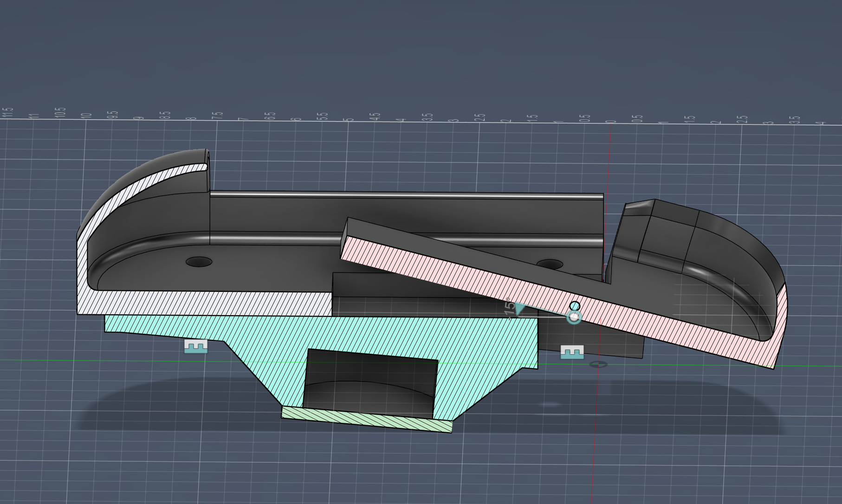Viewport: 842px width, 504px height.
Task: Click the right hole in the floor
Action: (x=550, y=265)
